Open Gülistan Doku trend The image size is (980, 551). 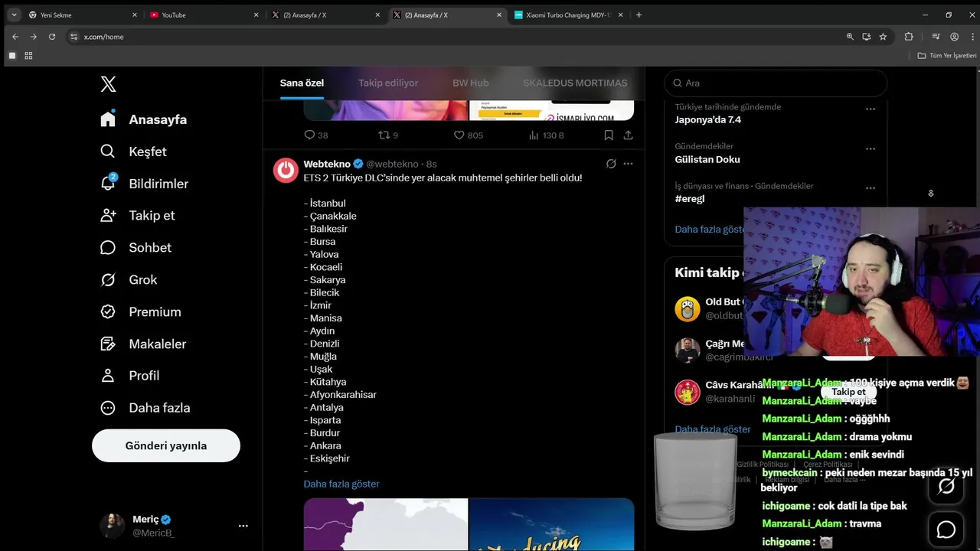[707, 159]
